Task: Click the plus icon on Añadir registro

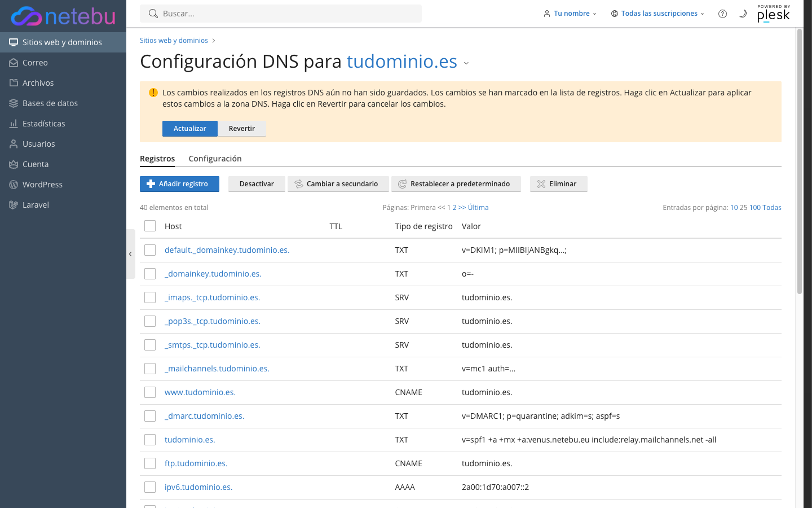Action: click(x=151, y=184)
